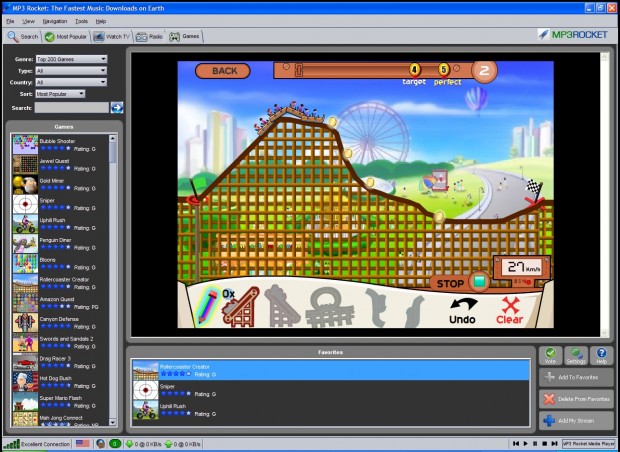The height and width of the screenshot is (452, 620).
Task: Select Penguin Diner in games list
Action: (x=60, y=243)
